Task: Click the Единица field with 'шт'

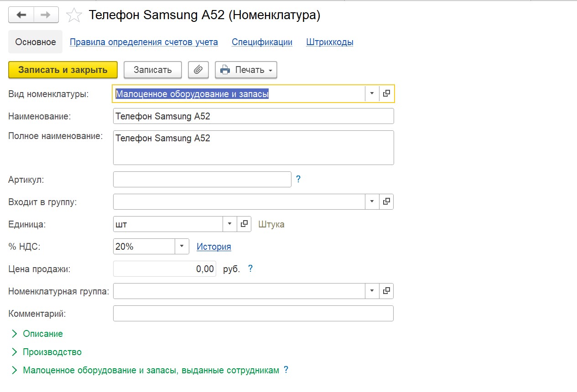Action: tap(168, 224)
